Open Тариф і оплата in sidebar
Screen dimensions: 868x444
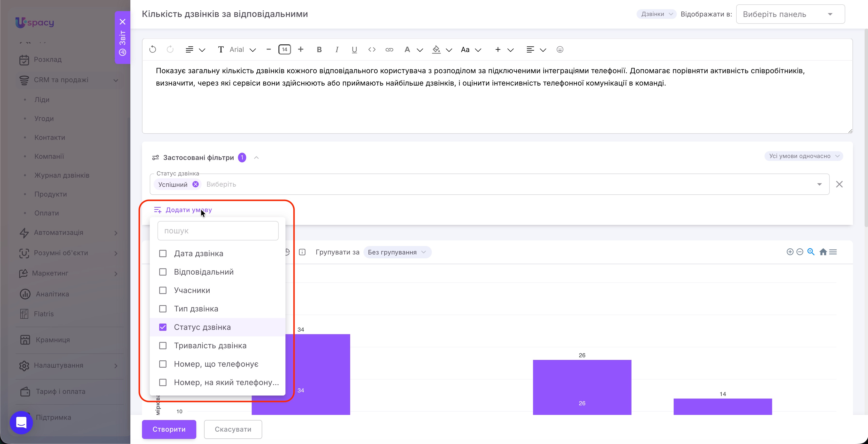[x=60, y=391]
